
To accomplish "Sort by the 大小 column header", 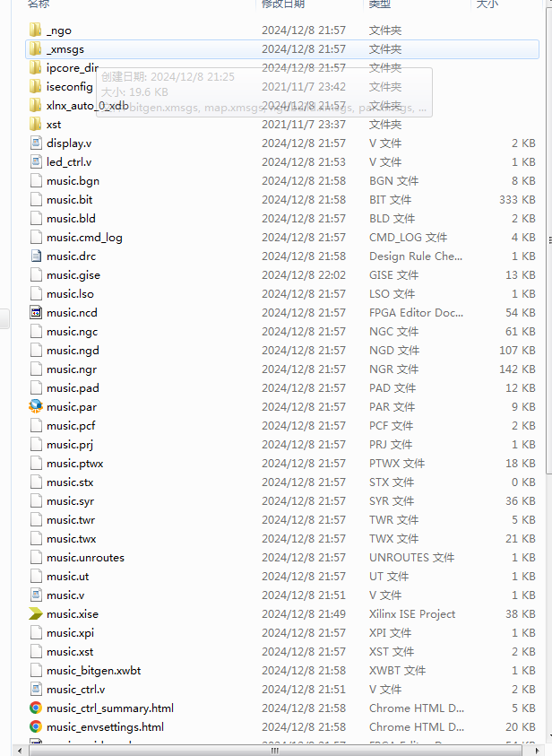I will tap(487, 4).
